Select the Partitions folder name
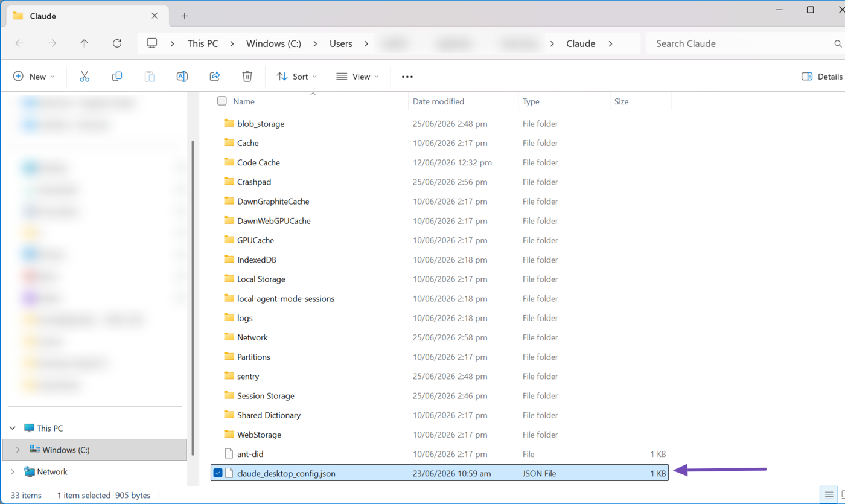Viewport: 845px width, 504px height. pos(253,357)
